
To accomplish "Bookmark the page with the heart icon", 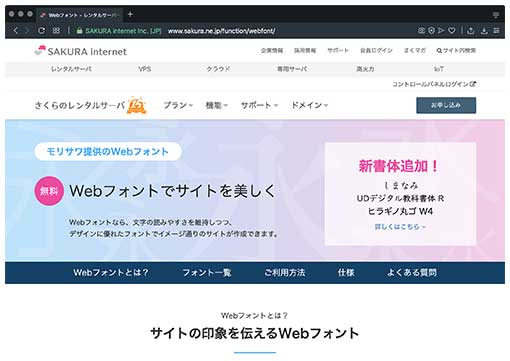I will [x=452, y=31].
